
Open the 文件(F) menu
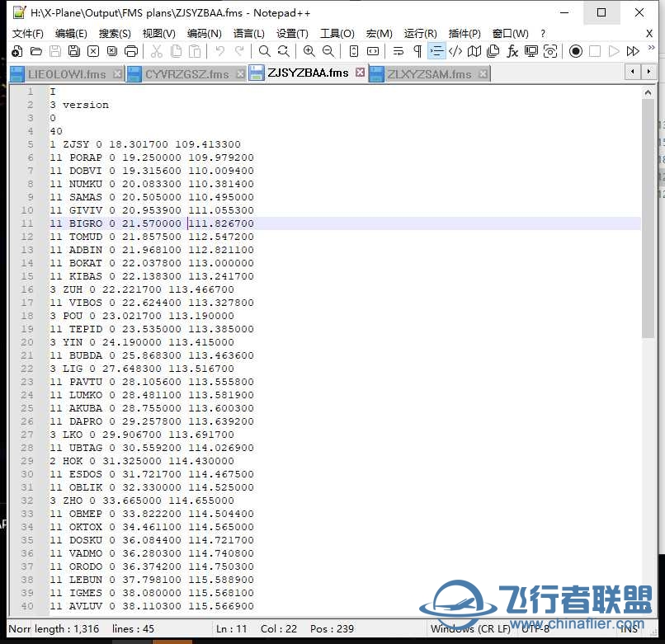(x=27, y=34)
